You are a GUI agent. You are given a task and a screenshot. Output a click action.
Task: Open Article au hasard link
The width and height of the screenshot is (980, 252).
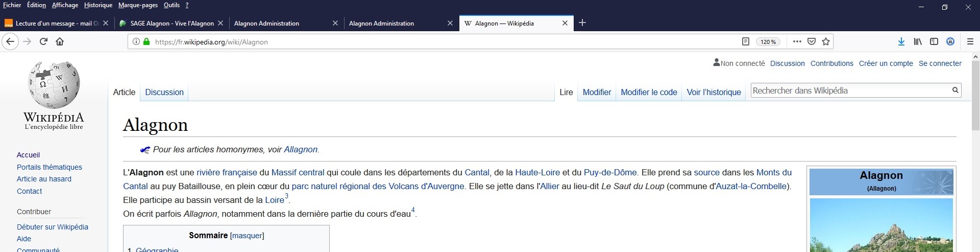coord(44,179)
